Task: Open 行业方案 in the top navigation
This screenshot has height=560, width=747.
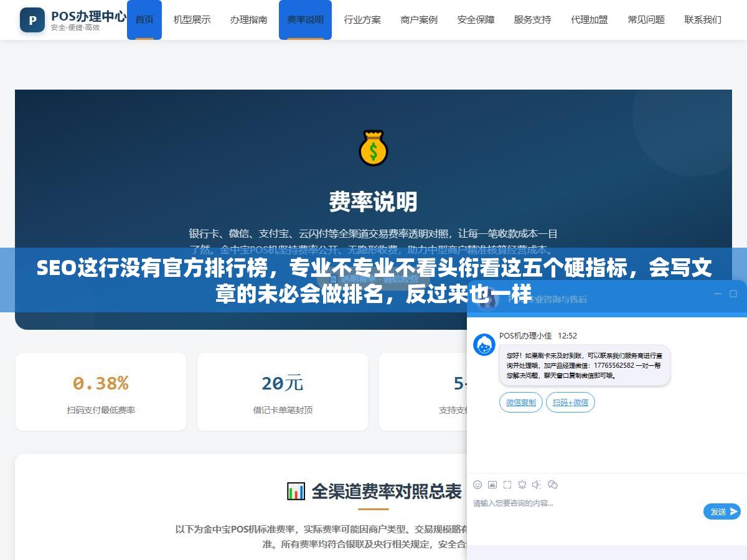Action: (x=362, y=20)
